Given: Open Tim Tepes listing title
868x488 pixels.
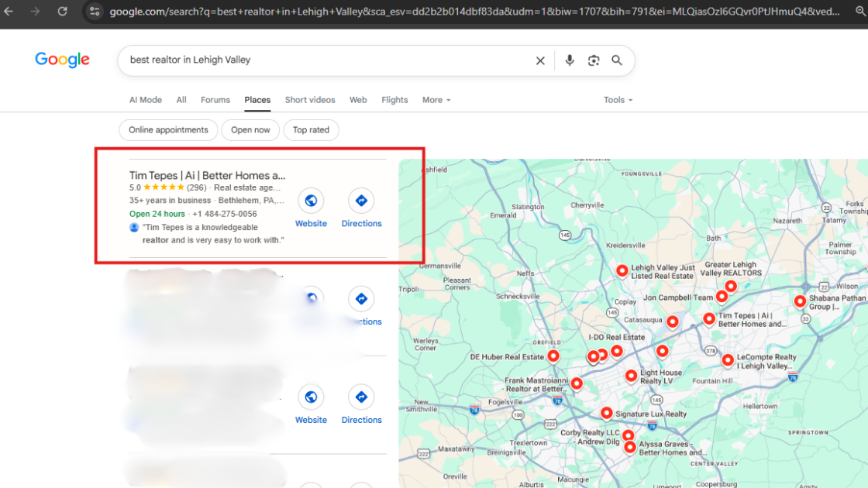Looking at the screenshot, I should click(208, 175).
